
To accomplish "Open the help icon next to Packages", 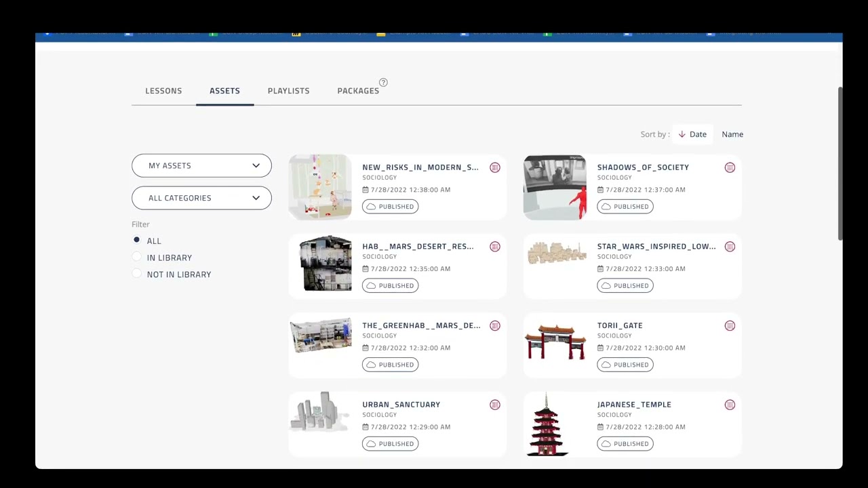I will pos(383,83).
